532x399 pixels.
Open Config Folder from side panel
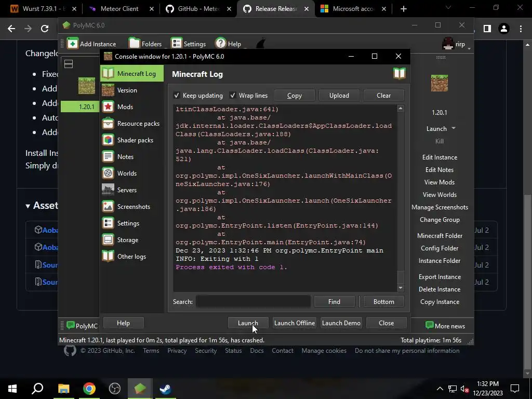click(x=440, y=248)
